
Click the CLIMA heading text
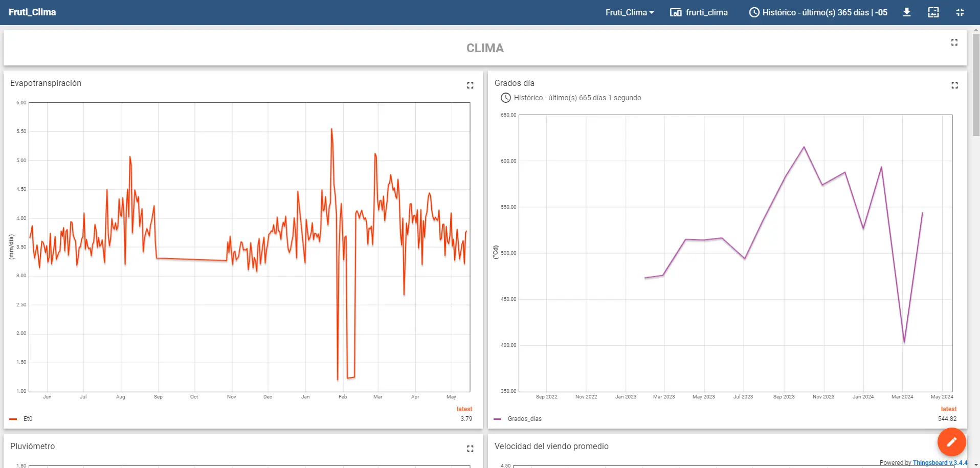pyautogui.click(x=485, y=48)
